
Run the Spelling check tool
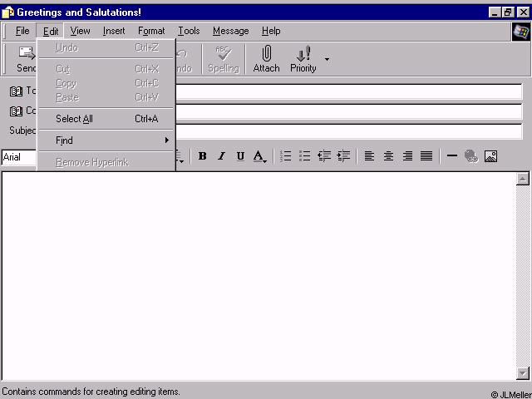pos(224,59)
